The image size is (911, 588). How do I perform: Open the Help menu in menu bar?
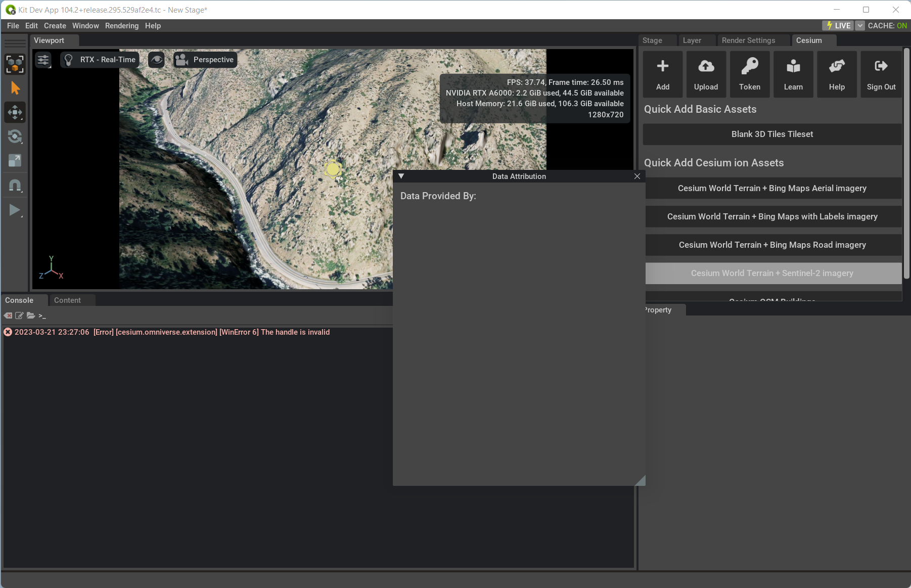pos(153,26)
